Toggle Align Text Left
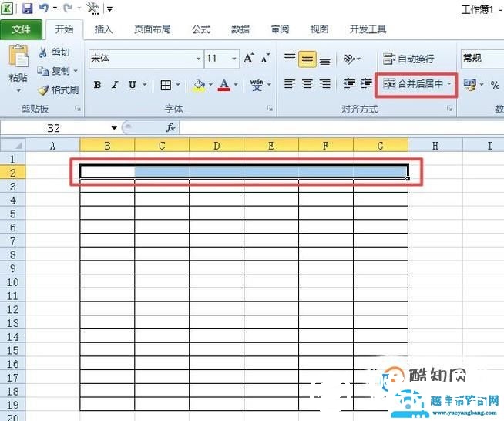504x421 pixels. (x=290, y=84)
